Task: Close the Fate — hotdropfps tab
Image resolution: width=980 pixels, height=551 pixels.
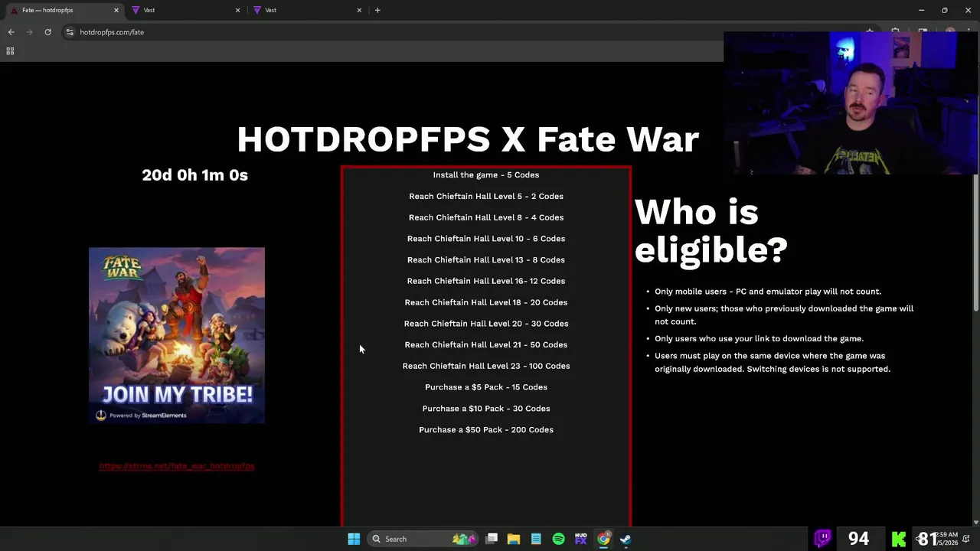Action: tap(116, 10)
